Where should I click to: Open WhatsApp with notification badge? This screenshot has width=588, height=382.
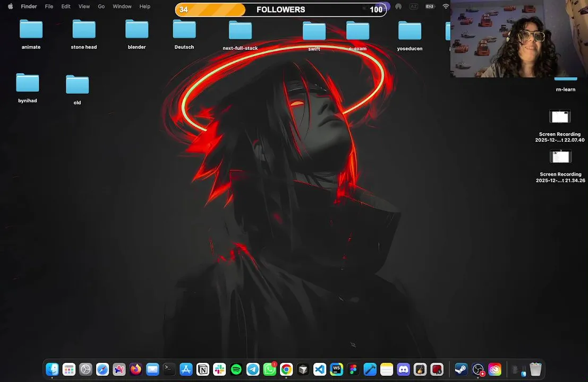pyautogui.click(x=270, y=370)
